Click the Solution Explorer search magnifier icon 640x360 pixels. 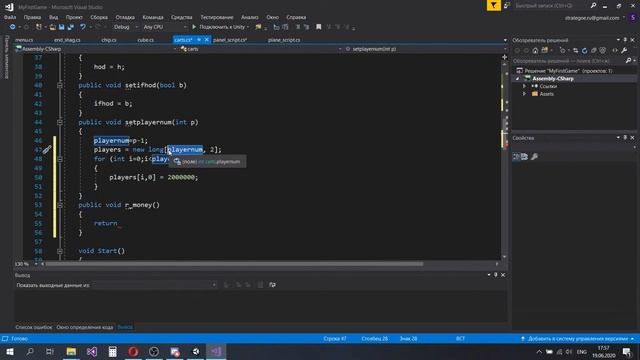(628, 61)
